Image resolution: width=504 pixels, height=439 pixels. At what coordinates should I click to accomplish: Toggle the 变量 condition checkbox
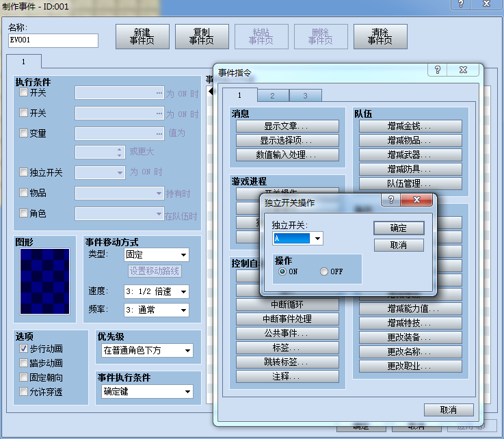(x=23, y=133)
